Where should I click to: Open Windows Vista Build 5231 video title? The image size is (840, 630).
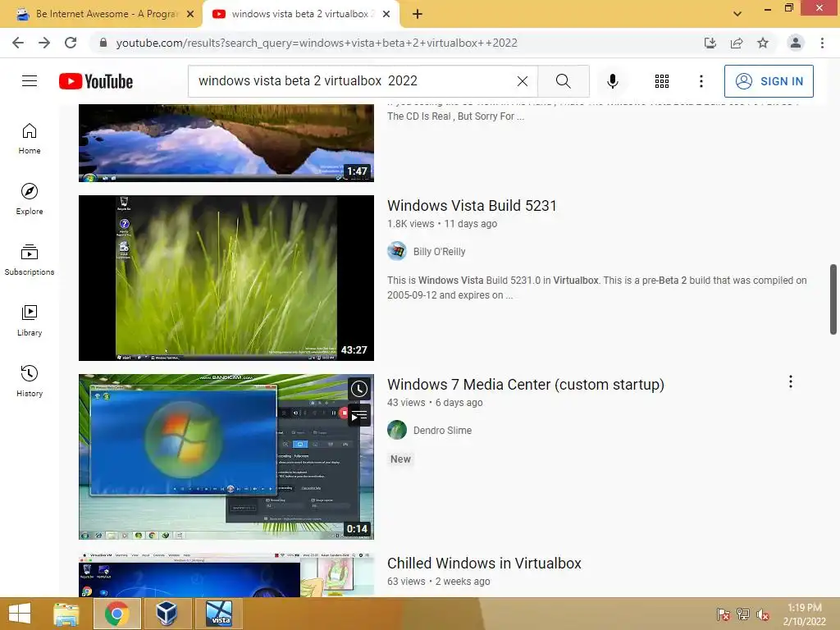pos(472,206)
